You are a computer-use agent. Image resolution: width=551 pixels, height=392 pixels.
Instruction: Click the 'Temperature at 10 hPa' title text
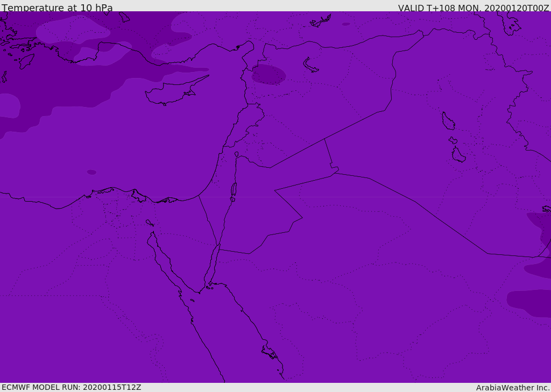(57, 8)
